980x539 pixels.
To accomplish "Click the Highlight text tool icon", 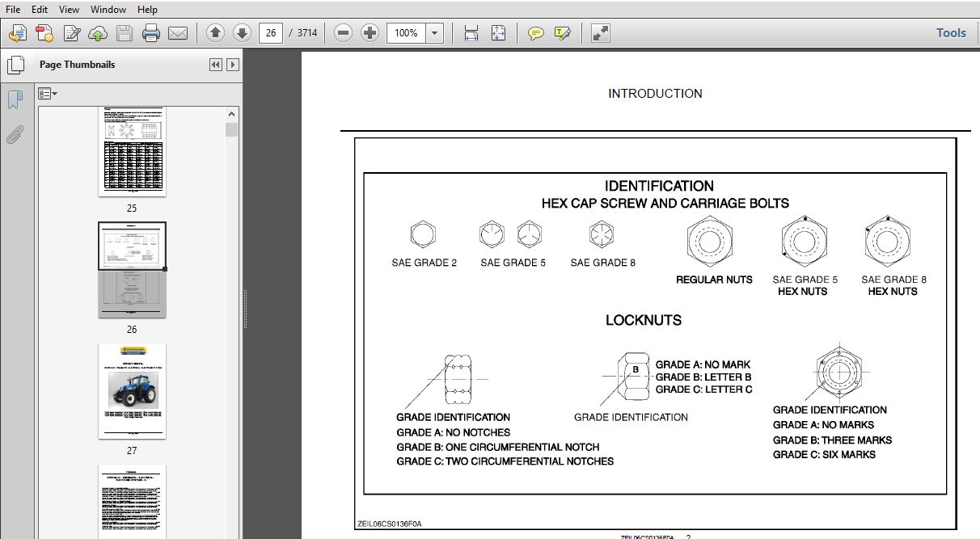I will [x=563, y=33].
